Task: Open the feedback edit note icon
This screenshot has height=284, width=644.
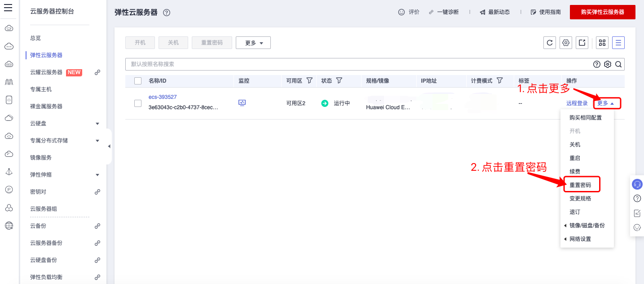Action: tap(637, 213)
